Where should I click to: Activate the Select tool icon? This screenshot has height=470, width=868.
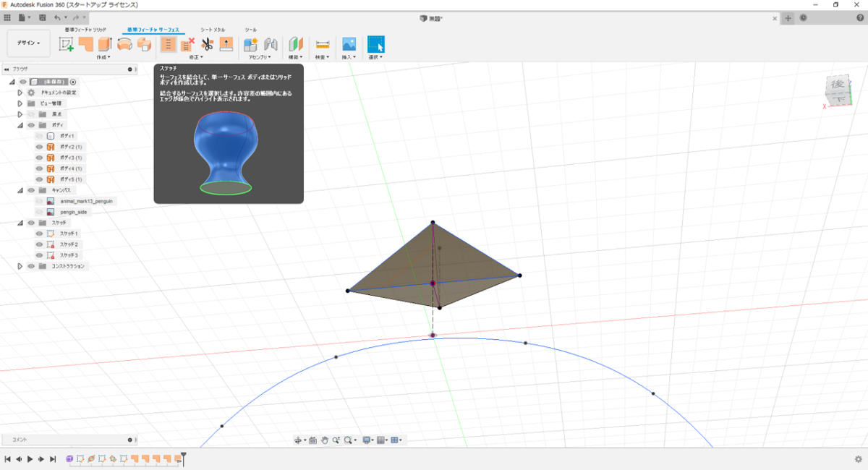(375, 44)
